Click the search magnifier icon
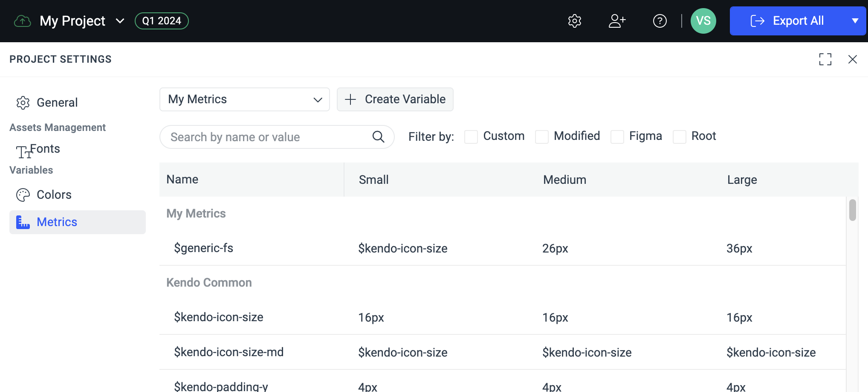 [x=378, y=137]
